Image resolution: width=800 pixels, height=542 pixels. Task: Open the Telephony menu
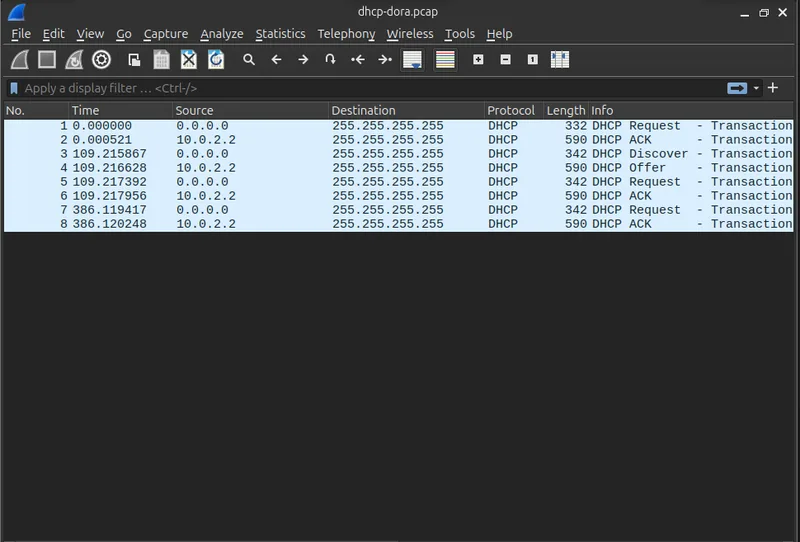pos(346,34)
